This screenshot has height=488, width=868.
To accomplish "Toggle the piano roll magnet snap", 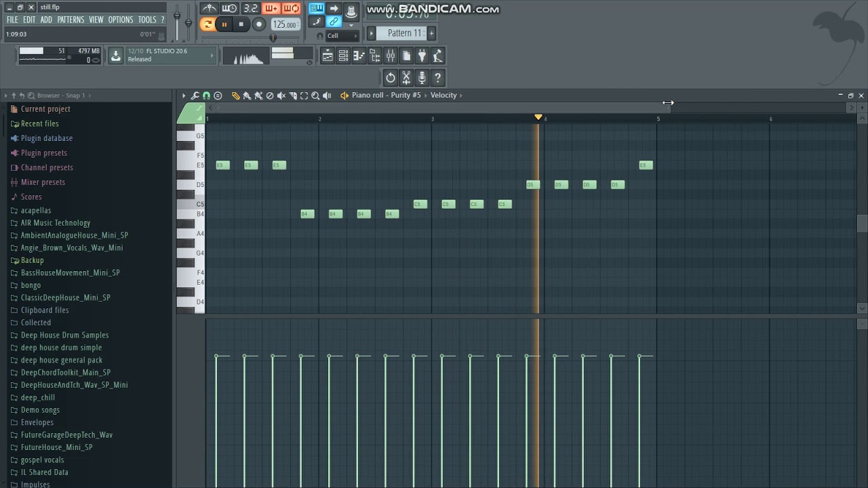I will 206,96.
